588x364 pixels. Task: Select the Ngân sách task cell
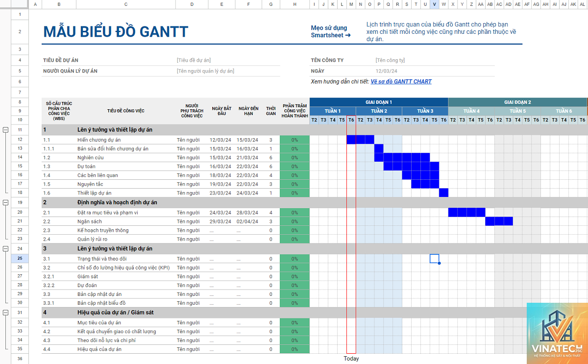126,221
